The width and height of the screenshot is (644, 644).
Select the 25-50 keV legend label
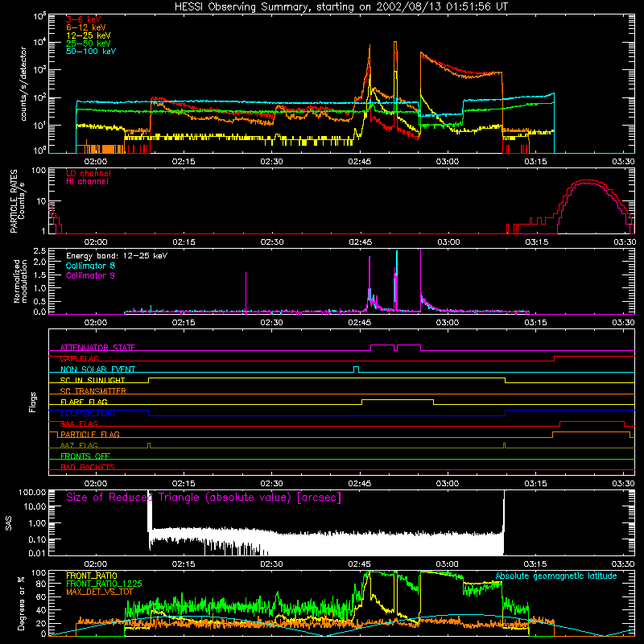[88, 43]
